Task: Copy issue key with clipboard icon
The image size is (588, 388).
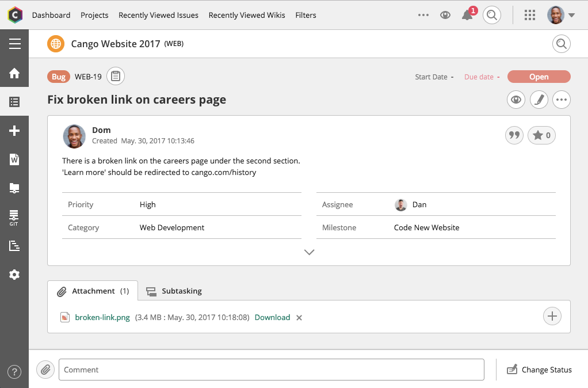Action: [x=116, y=77]
